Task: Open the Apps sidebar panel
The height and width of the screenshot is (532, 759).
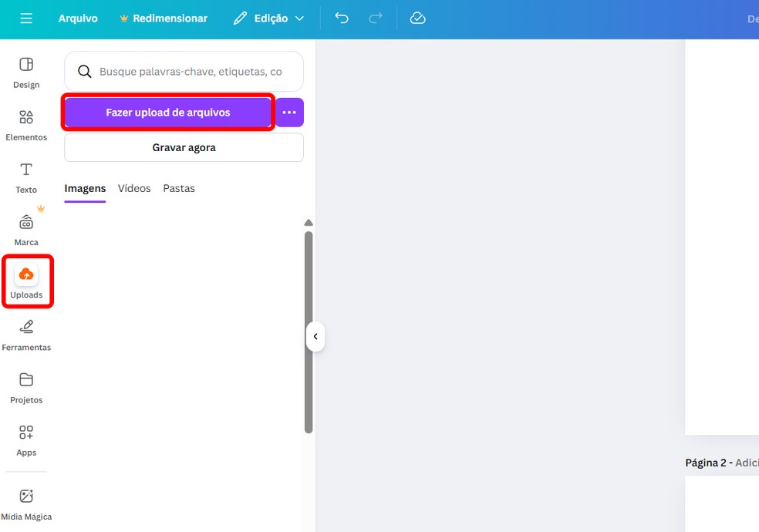Action: pos(26,441)
